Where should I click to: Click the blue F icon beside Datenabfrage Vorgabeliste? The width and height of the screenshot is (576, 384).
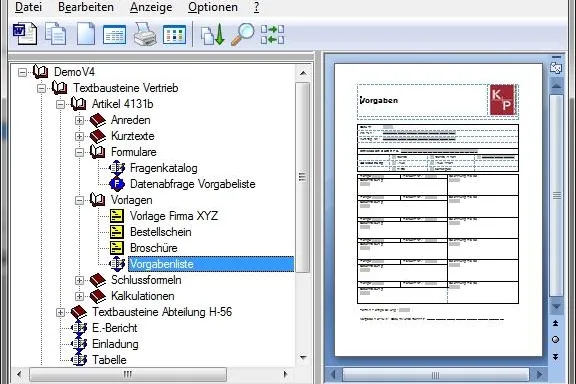point(117,184)
